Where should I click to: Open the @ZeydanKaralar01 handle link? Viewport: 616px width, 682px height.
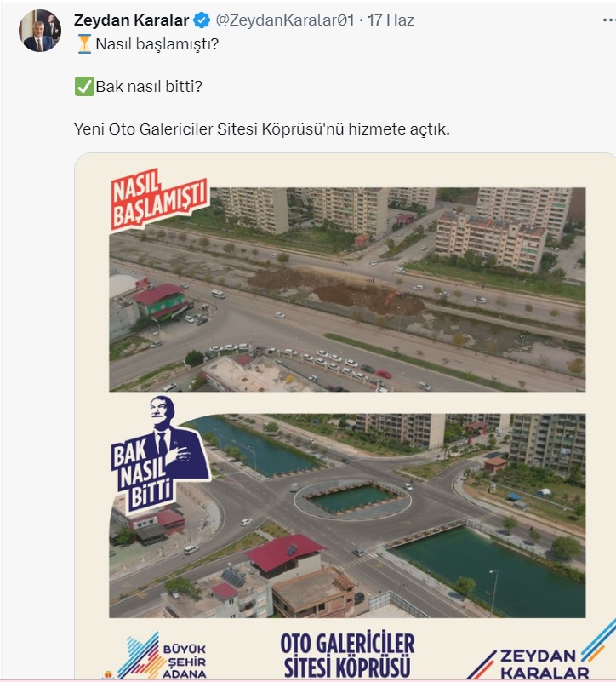pyautogui.click(x=285, y=20)
